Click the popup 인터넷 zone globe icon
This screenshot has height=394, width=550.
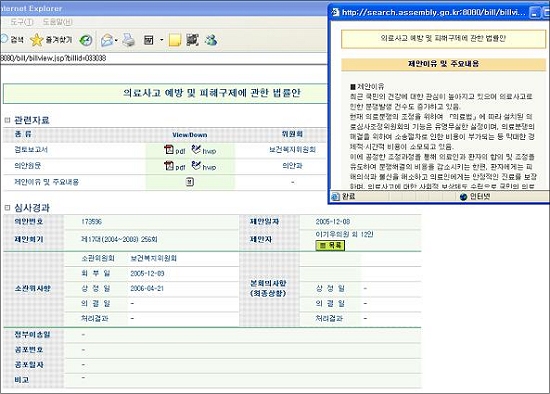(463, 196)
